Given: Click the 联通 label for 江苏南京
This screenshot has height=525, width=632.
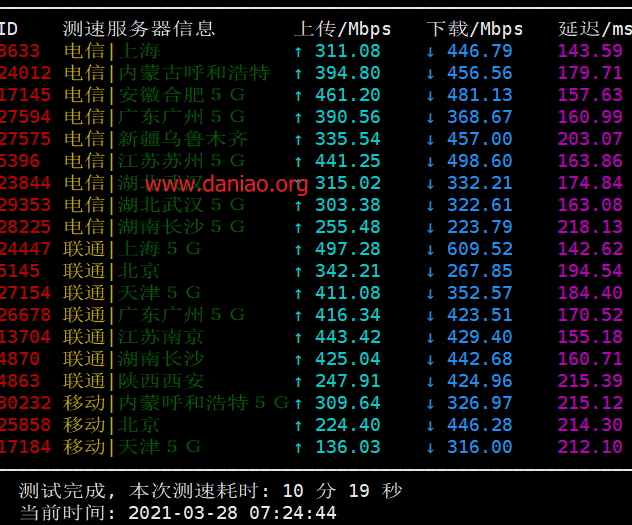Looking at the screenshot, I should pyautogui.click(x=84, y=337).
